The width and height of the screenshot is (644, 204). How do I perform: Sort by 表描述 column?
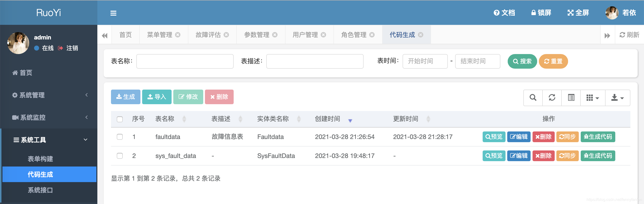coord(227,119)
